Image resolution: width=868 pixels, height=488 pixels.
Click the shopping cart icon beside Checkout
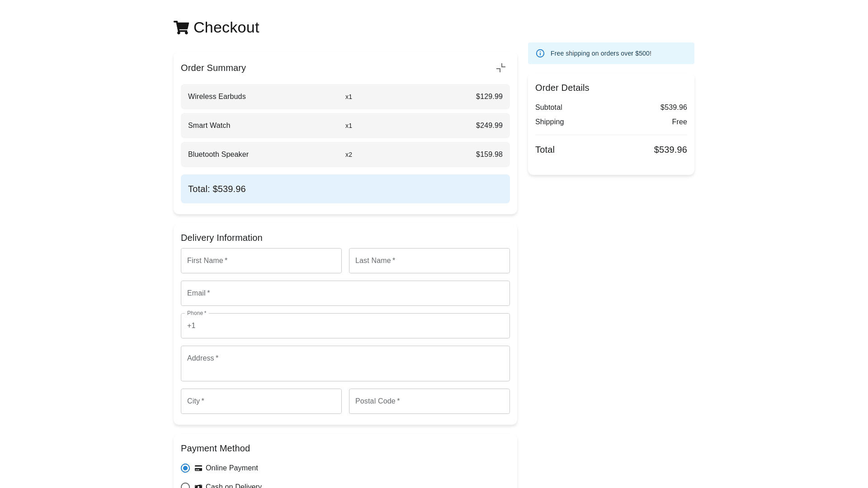click(181, 28)
